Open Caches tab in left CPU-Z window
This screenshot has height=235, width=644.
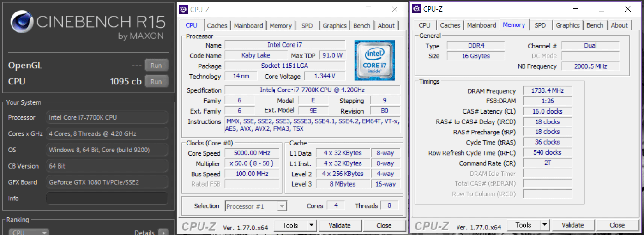click(217, 26)
